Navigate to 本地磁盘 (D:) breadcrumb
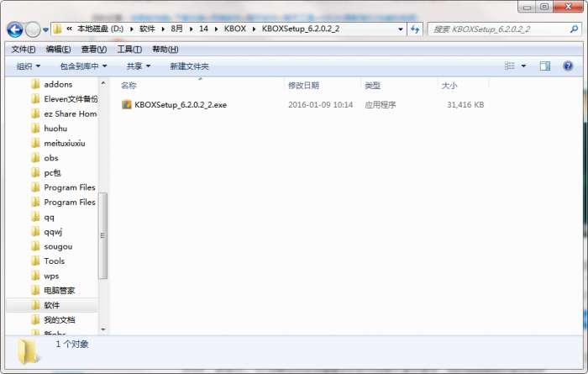This screenshot has height=374, width=588. 100,29
